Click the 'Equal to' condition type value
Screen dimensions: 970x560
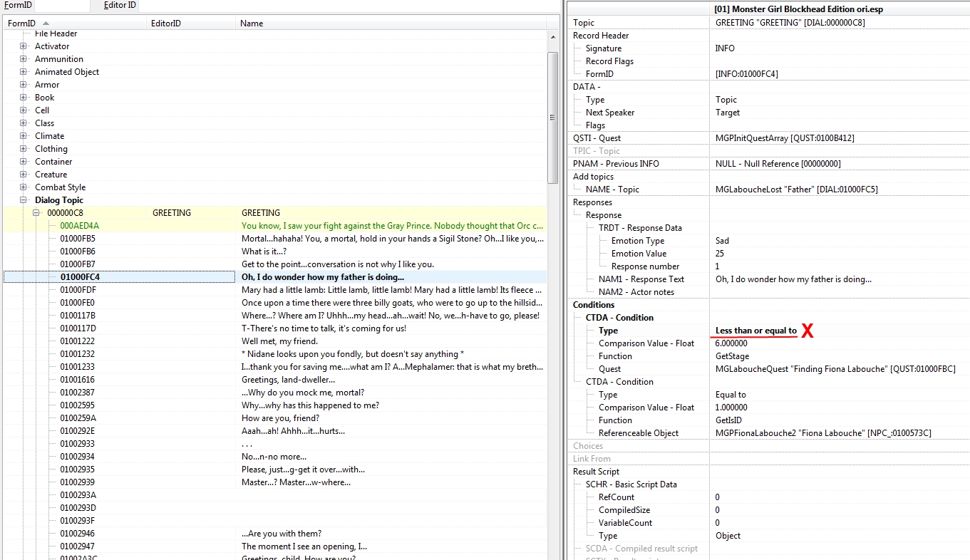[731, 395]
